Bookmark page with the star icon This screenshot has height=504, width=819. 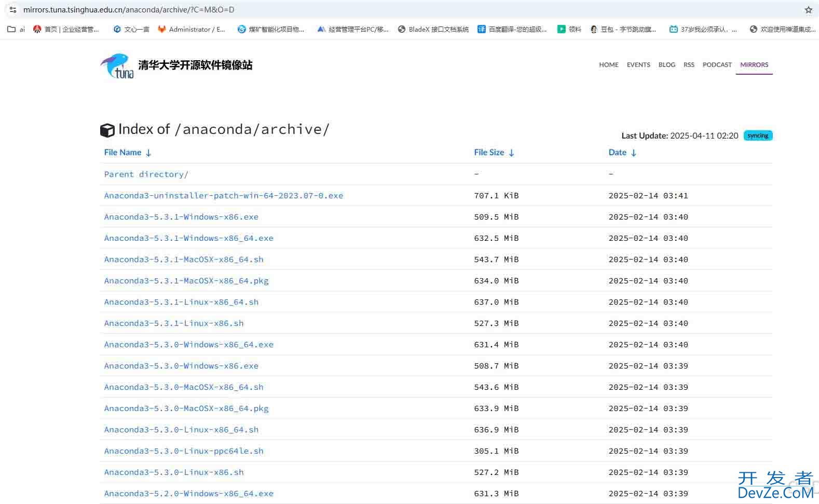click(x=808, y=10)
